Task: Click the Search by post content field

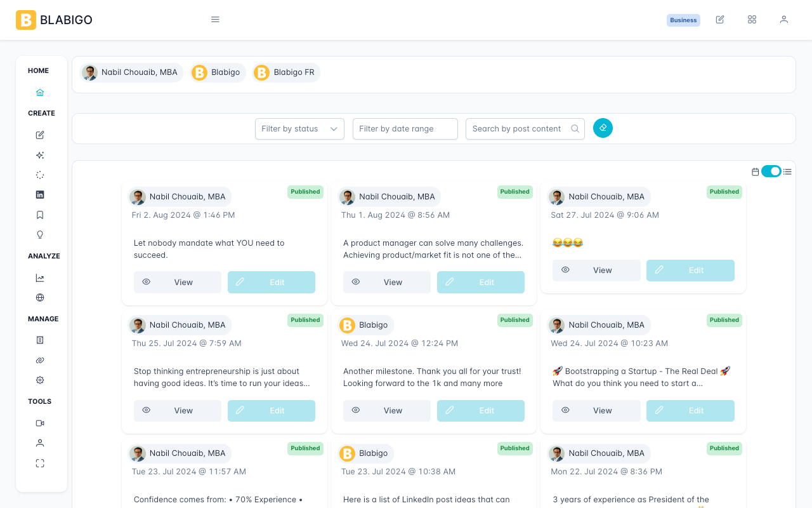Action: coord(525,129)
